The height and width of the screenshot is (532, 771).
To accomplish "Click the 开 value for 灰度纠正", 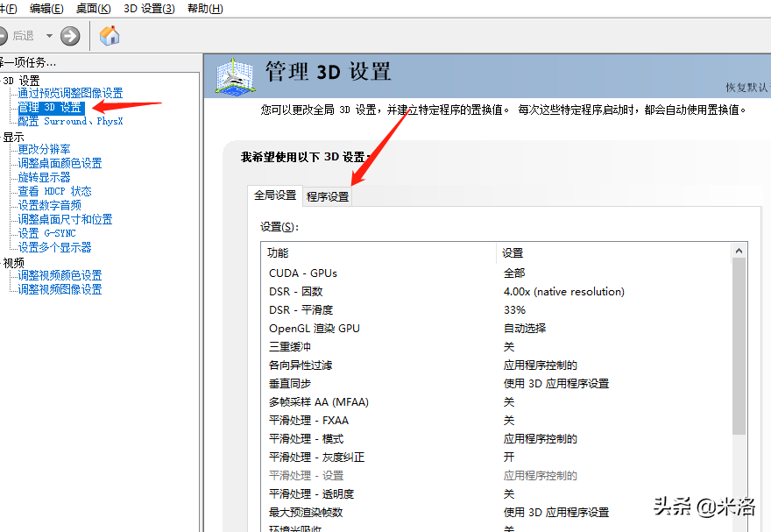I will [509, 458].
